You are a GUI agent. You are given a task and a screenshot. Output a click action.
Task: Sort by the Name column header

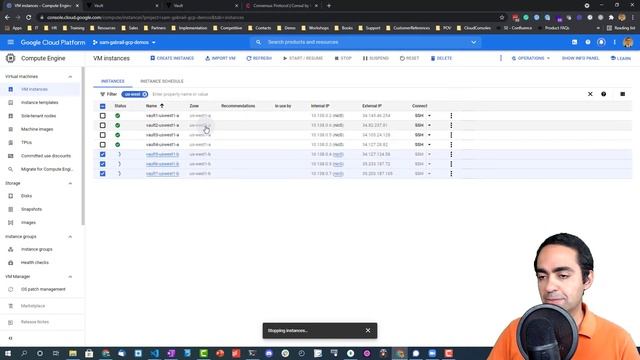tap(151, 106)
